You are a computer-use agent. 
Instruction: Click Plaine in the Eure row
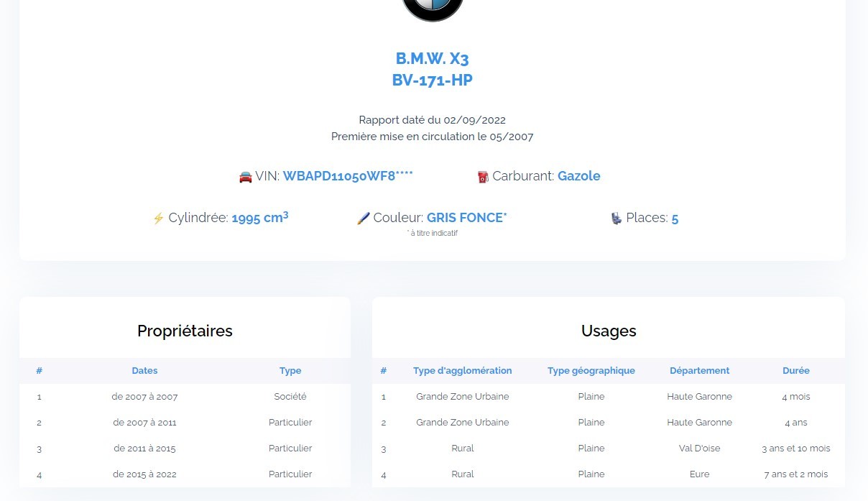click(x=591, y=474)
